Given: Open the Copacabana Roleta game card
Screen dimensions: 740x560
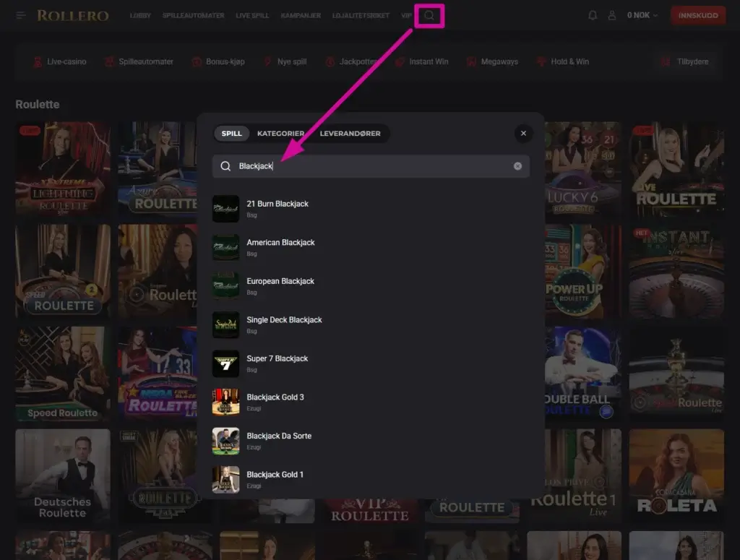Looking at the screenshot, I should (x=676, y=475).
